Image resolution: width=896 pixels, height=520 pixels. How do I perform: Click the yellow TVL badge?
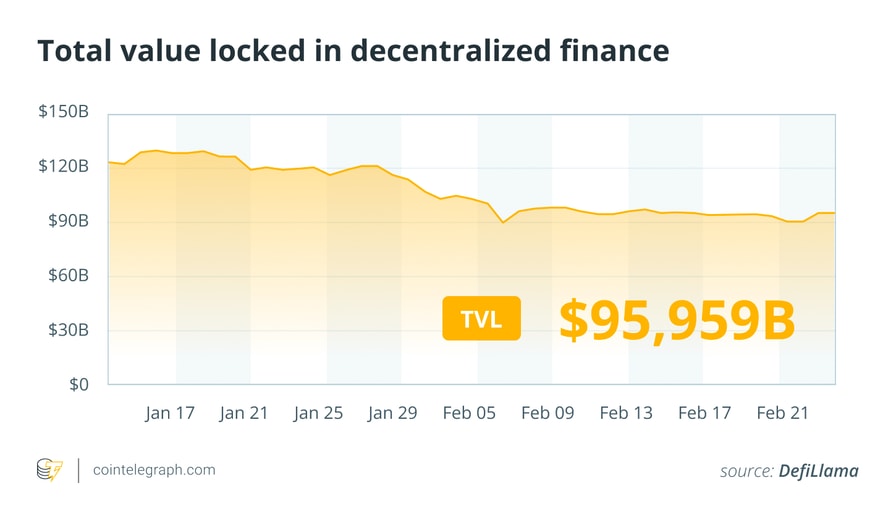[x=481, y=319]
